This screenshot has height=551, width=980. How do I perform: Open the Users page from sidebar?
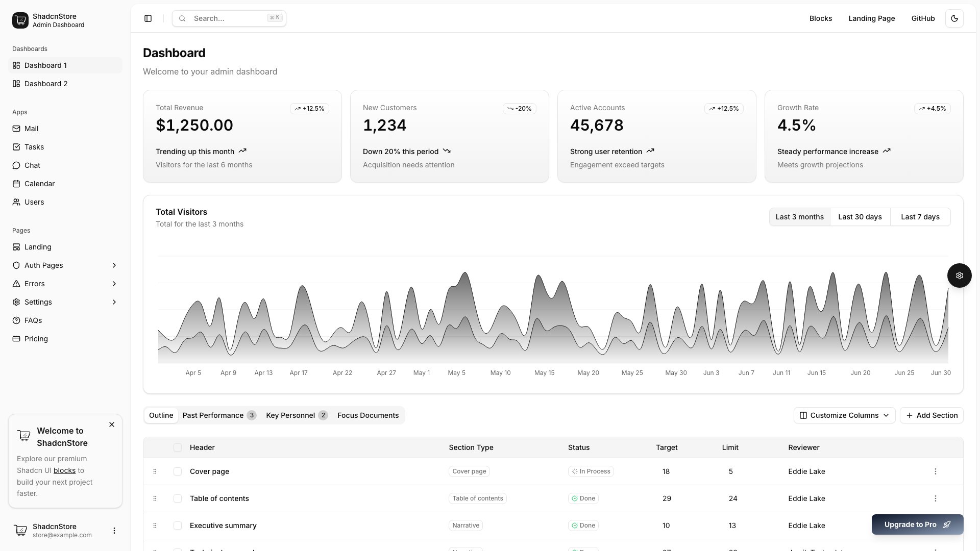pos(34,202)
